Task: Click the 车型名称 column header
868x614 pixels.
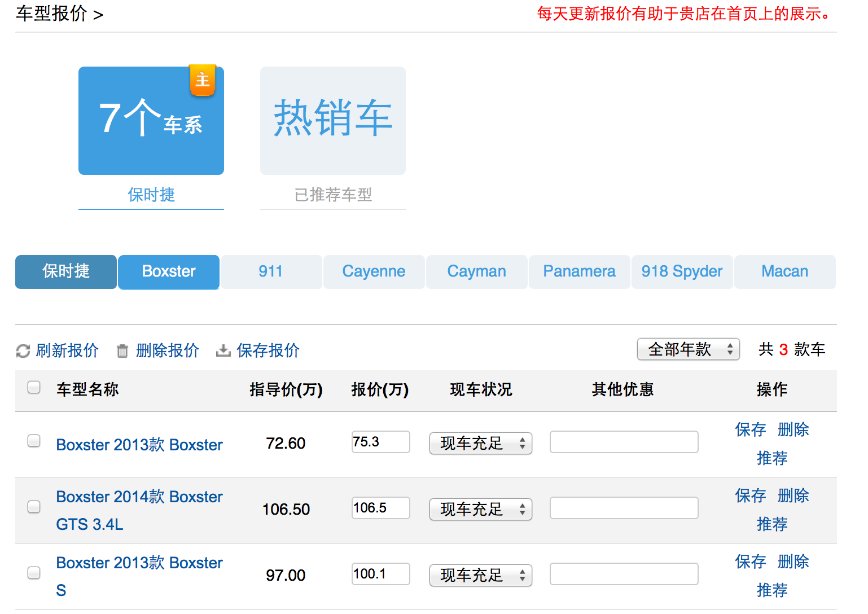Action: click(87, 389)
